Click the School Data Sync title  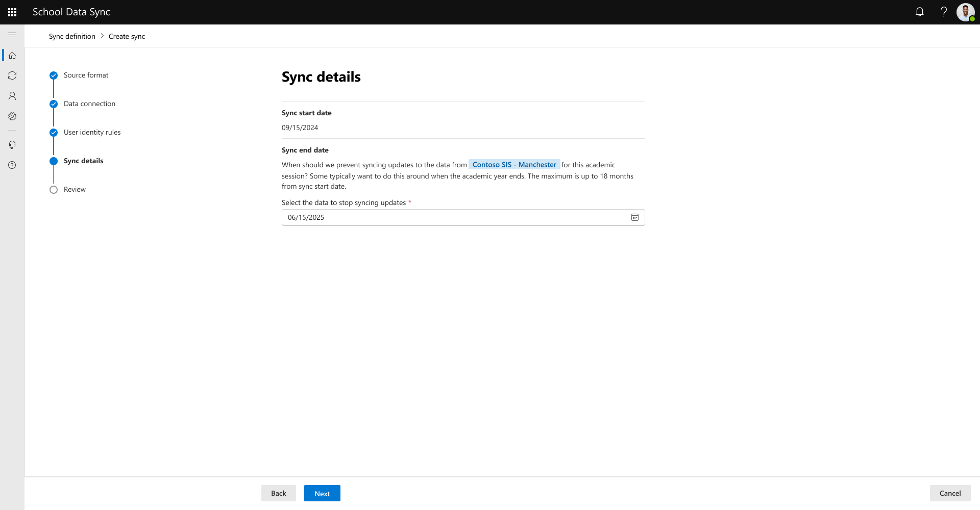[x=71, y=12]
